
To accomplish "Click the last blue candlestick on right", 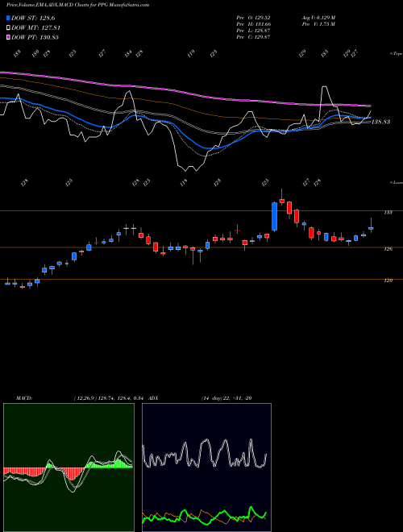I will (371, 228).
